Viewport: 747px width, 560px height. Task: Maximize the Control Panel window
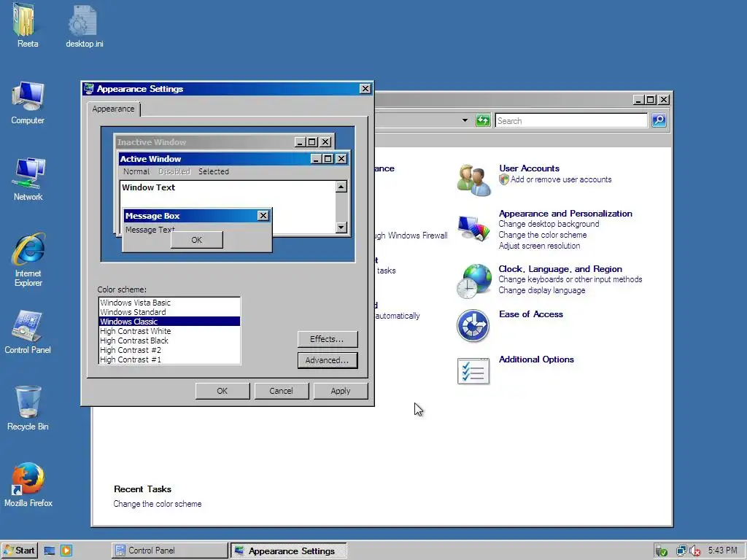[650, 99]
